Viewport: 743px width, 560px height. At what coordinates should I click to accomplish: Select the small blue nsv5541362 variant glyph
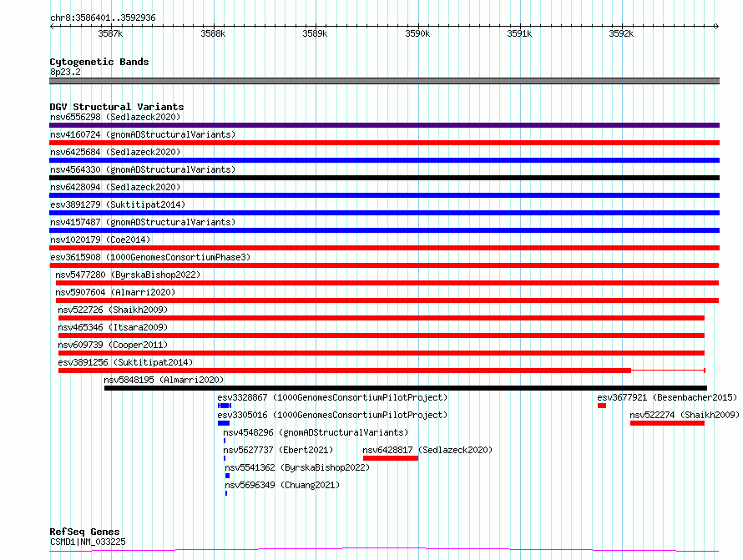tap(227, 476)
